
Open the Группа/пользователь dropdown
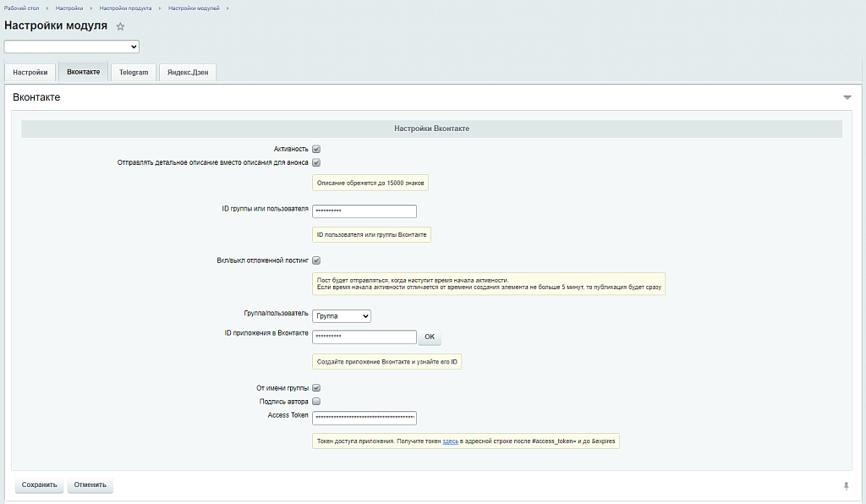(x=342, y=316)
